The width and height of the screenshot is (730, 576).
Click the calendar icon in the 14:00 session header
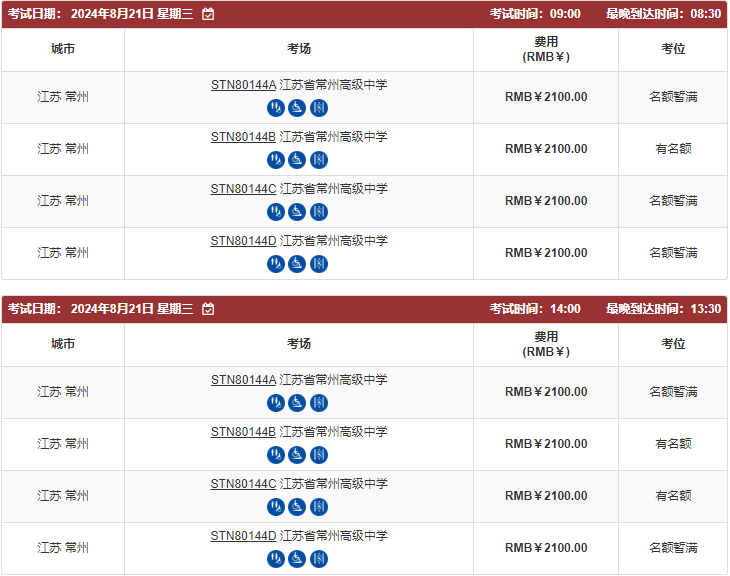coord(208,309)
